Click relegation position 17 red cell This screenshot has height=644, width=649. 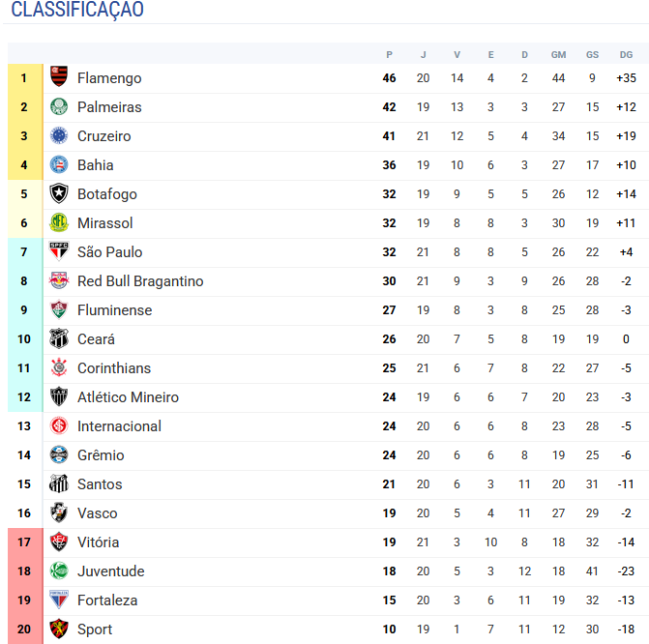click(x=25, y=542)
